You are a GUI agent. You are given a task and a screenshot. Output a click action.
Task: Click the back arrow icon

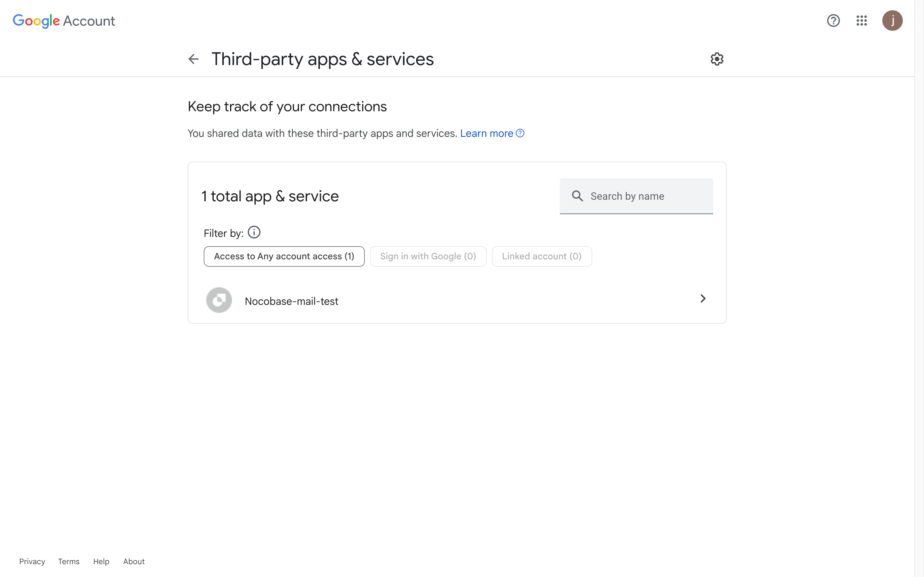[193, 59]
